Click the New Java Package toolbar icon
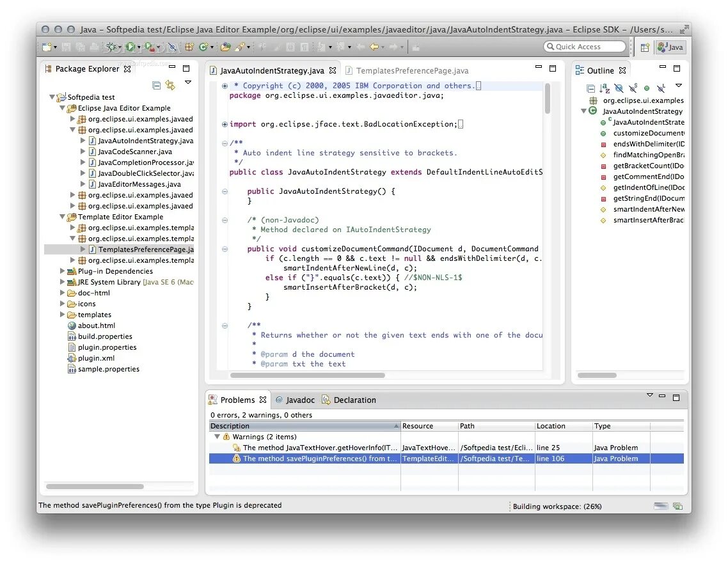This screenshot has width=728, height=564. (189, 47)
